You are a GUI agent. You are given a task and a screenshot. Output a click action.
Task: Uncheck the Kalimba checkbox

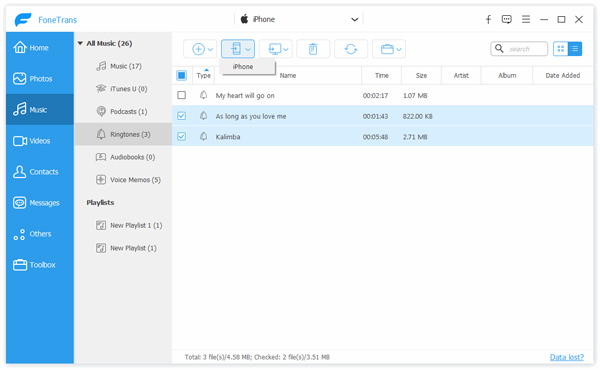(x=182, y=137)
